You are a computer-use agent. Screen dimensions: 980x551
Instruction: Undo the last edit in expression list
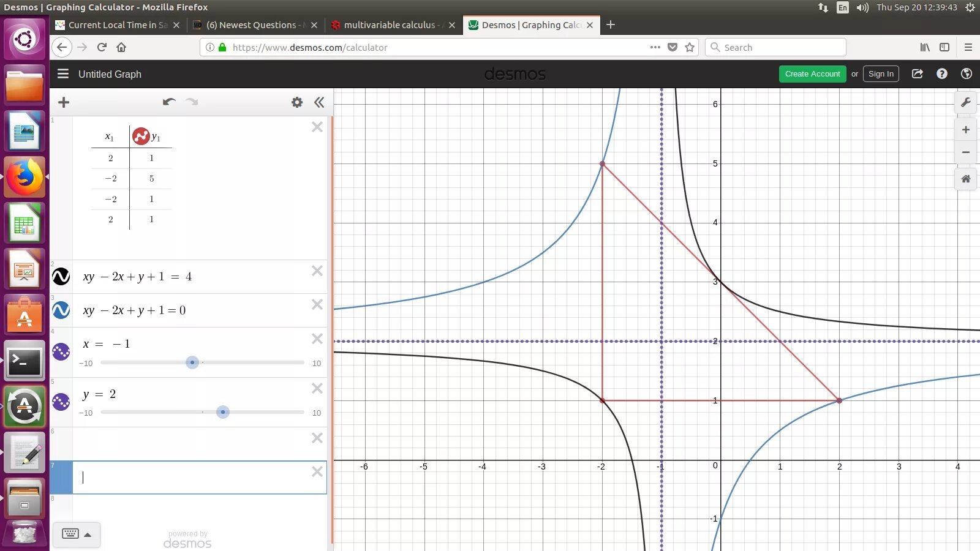click(169, 102)
